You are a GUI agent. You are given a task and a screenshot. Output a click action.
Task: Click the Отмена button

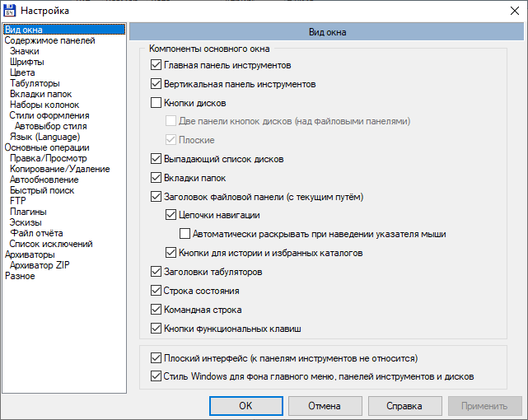(325, 406)
